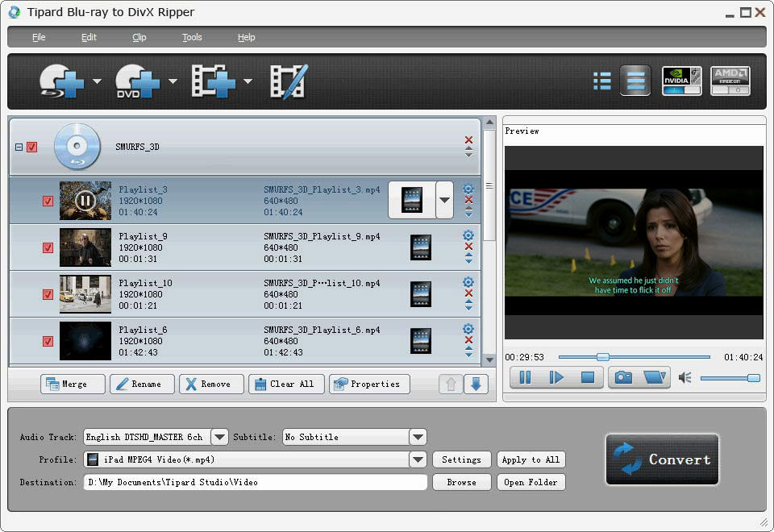The height and width of the screenshot is (532, 774).
Task: Open the File menu
Action: click(x=39, y=37)
